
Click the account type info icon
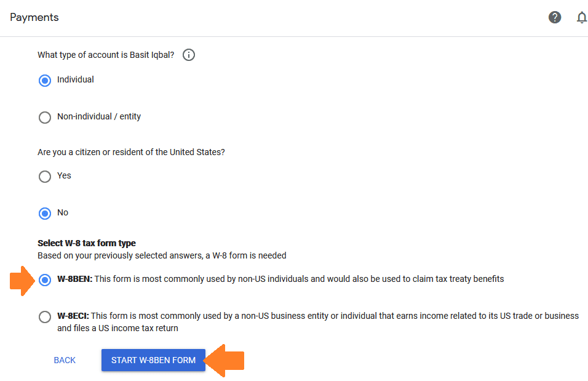[x=189, y=55]
